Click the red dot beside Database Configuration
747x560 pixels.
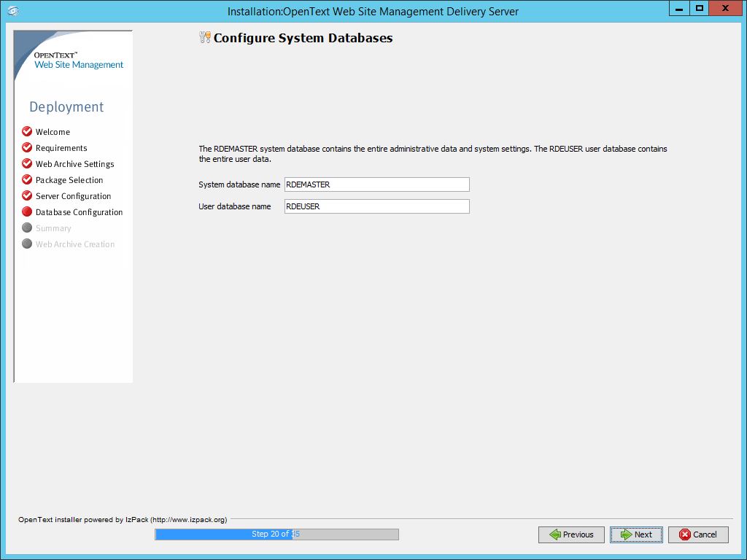point(27,211)
